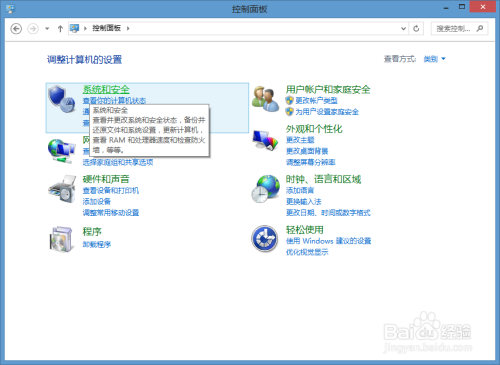Click 更改主题 link
The image size is (500, 365).
coord(300,140)
